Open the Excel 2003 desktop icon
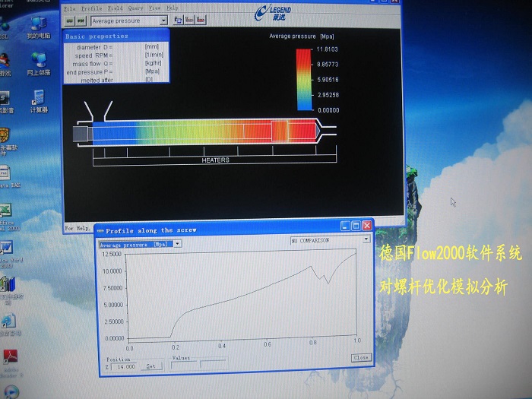532x399 pixels. [7, 217]
